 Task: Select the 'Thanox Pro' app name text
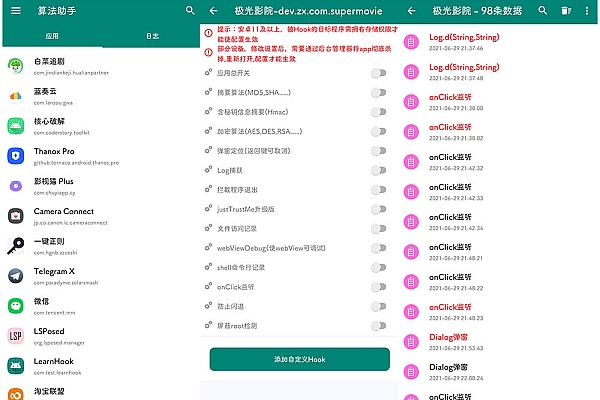point(54,151)
